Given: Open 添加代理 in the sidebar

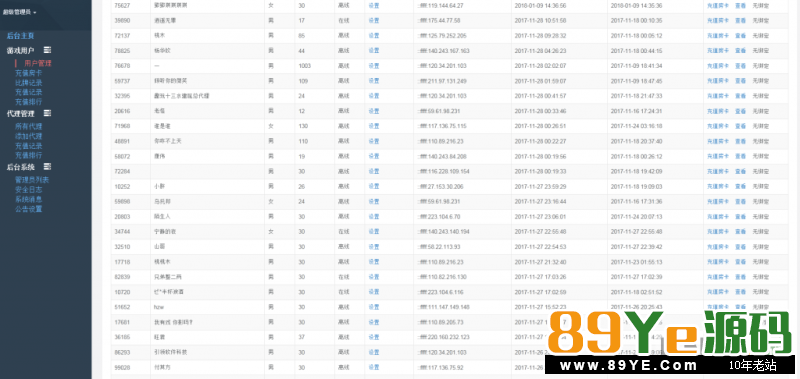Looking at the screenshot, I should click(29, 136).
